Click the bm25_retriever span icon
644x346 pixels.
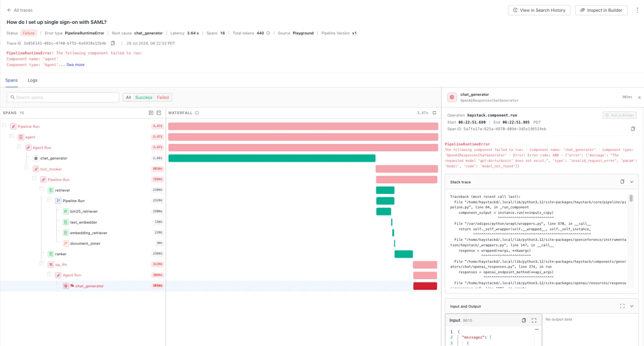[66, 211]
